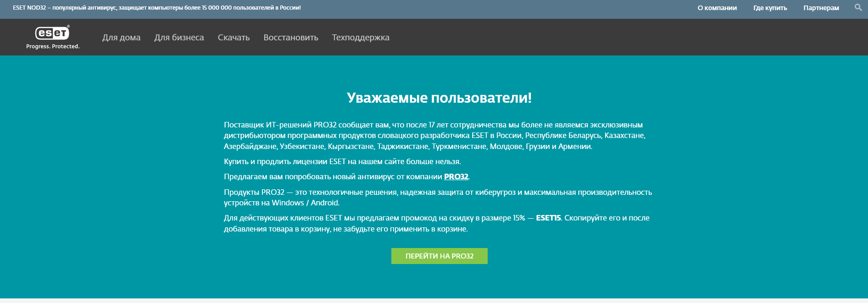This screenshot has height=303, width=868.
Task: Click the Уважаемые пользователи! heading
Action: [439, 98]
